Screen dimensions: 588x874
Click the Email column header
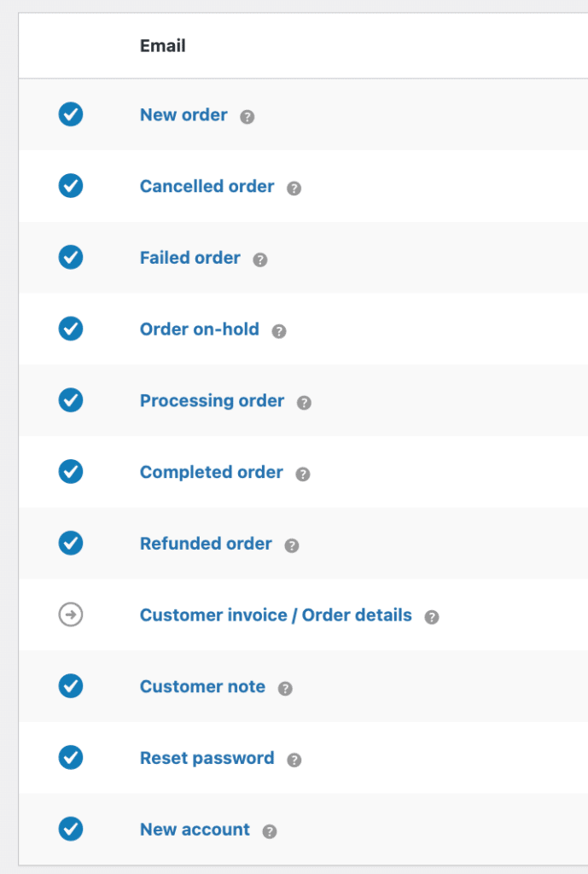coord(163,46)
